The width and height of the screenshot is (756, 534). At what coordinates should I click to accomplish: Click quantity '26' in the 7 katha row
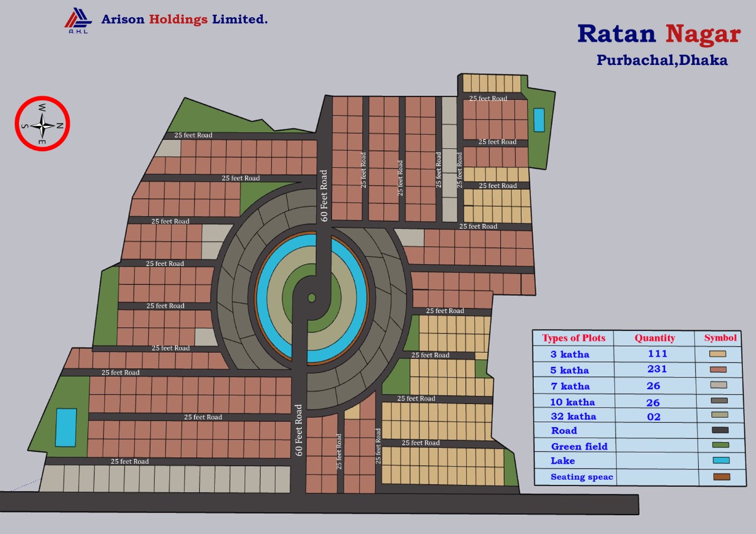click(653, 386)
